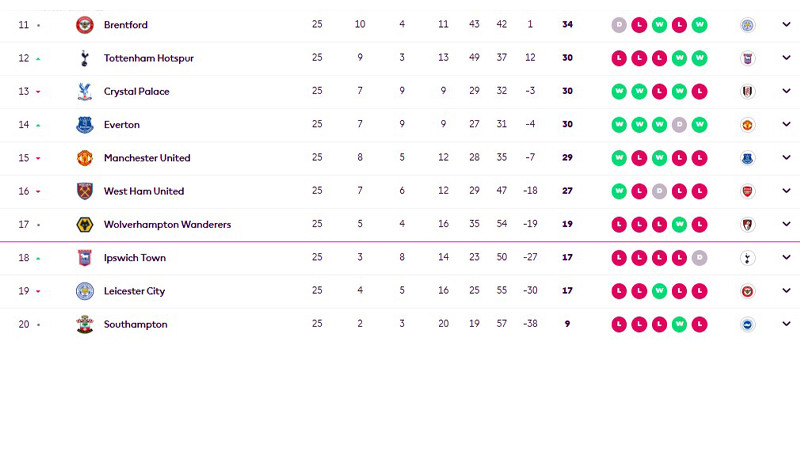Open the Ipswich Town team link

[135, 258]
